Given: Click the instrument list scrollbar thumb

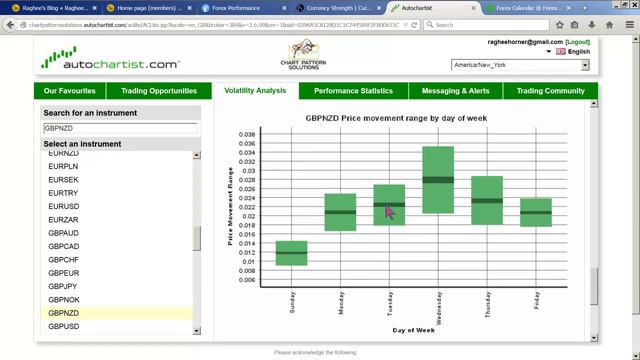Looking at the screenshot, I should [x=197, y=238].
